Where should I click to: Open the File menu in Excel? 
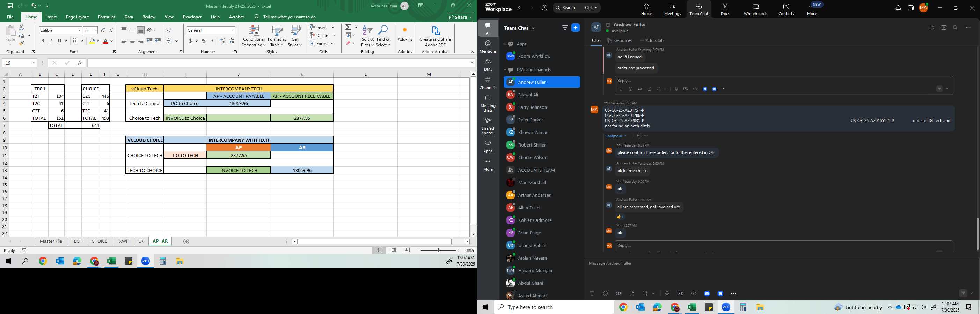[10, 17]
